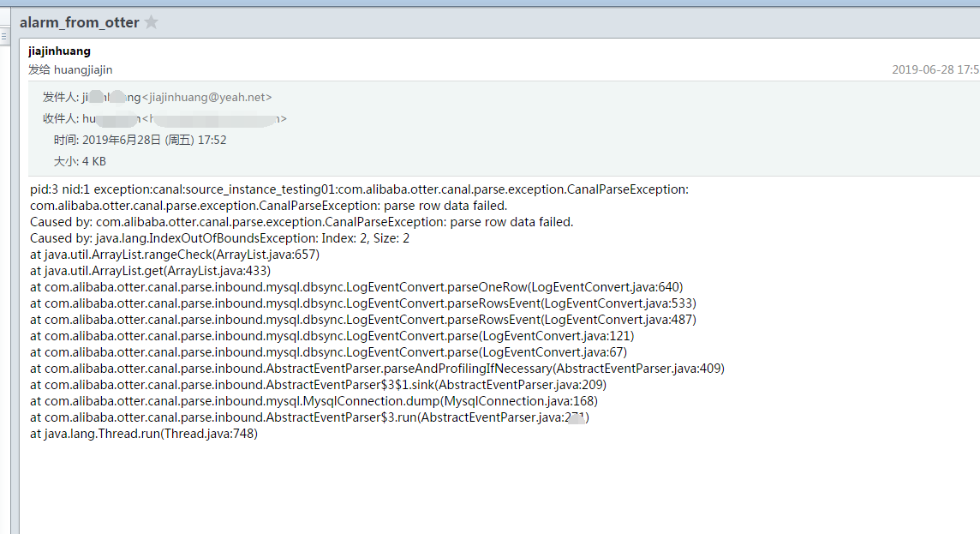Click the ArrayList.rangeCheck stack line
980x534 pixels.
pyautogui.click(x=175, y=255)
